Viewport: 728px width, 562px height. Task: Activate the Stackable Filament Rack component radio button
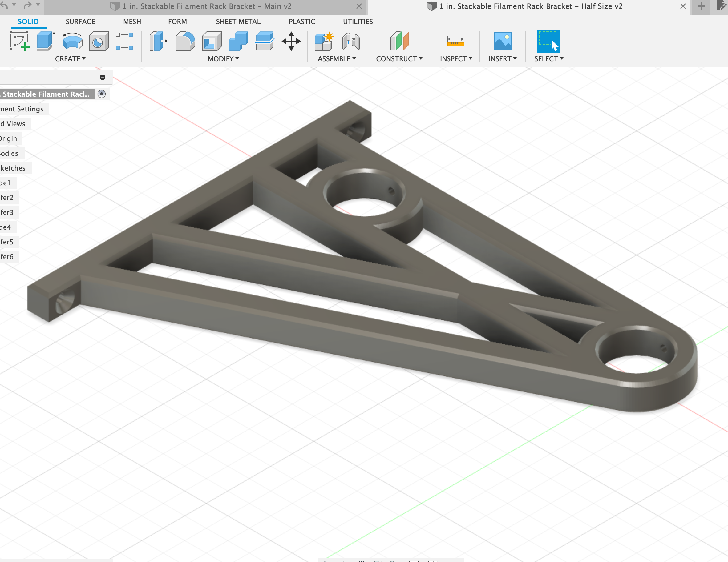pos(102,94)
